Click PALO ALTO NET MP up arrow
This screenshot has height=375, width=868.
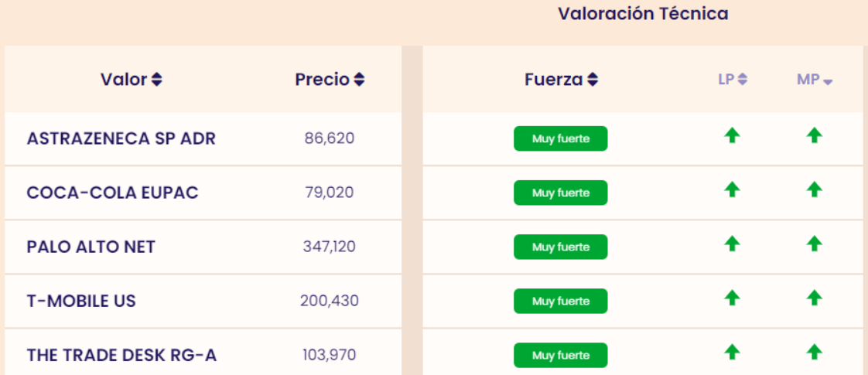point(814,244)
